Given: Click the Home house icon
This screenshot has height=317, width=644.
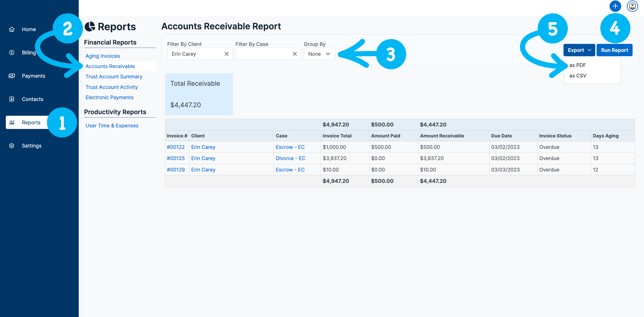Looking at the screenshot, I should (11, 29).
